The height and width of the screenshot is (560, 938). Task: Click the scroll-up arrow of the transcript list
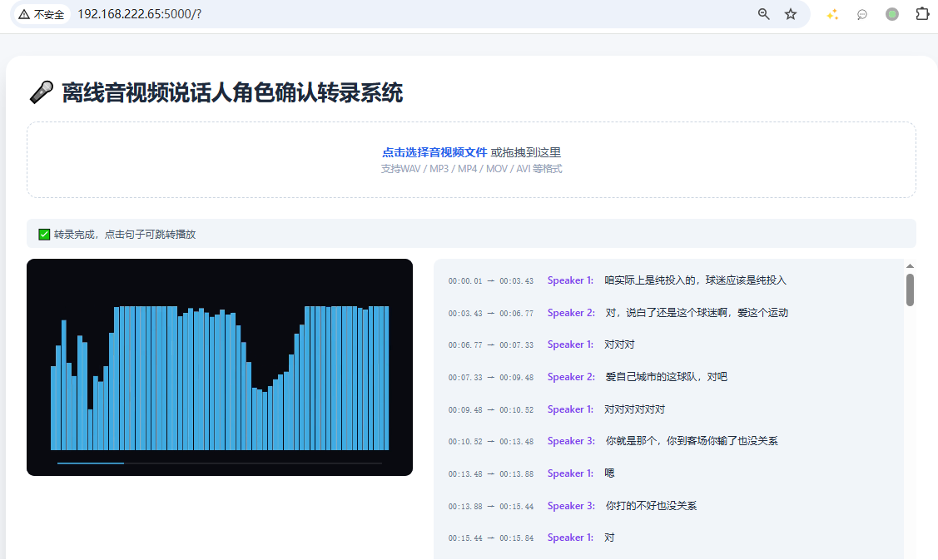point(910,266)
